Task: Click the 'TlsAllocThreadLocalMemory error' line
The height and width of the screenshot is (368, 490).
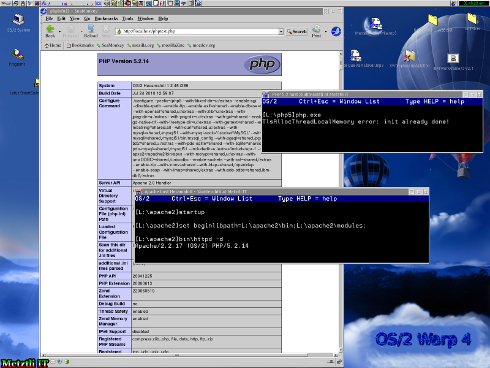Action: point(356,122)
